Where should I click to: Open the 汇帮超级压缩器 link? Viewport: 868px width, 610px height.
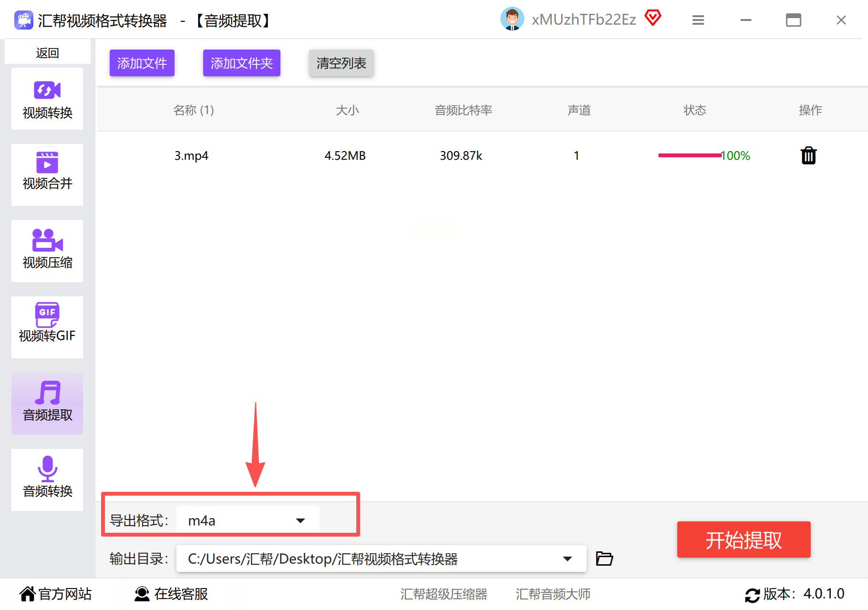tap(444, 594)
